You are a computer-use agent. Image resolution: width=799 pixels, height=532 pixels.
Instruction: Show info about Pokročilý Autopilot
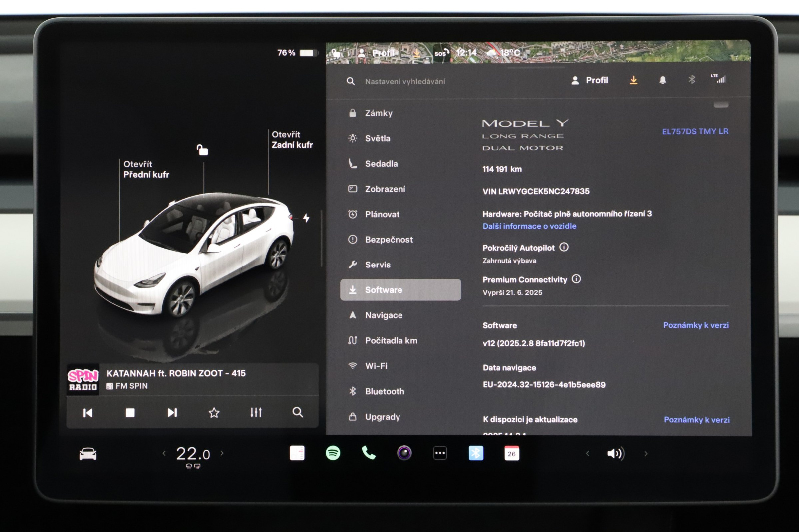click(564, 247)
